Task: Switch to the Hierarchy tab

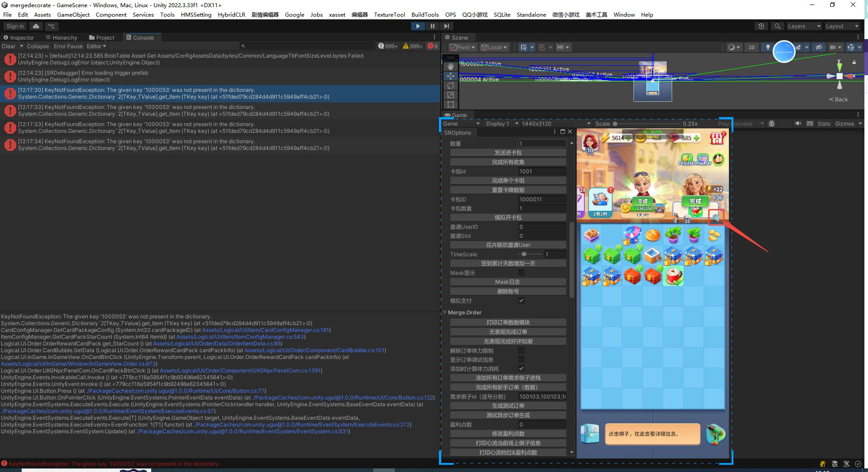Action: point(61,37)
